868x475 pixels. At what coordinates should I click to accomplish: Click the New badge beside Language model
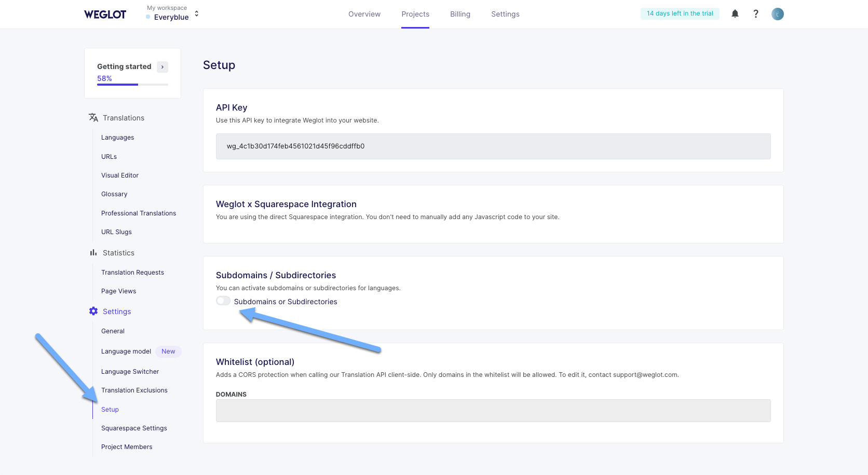pyautogui.click(x=168, y=351)
